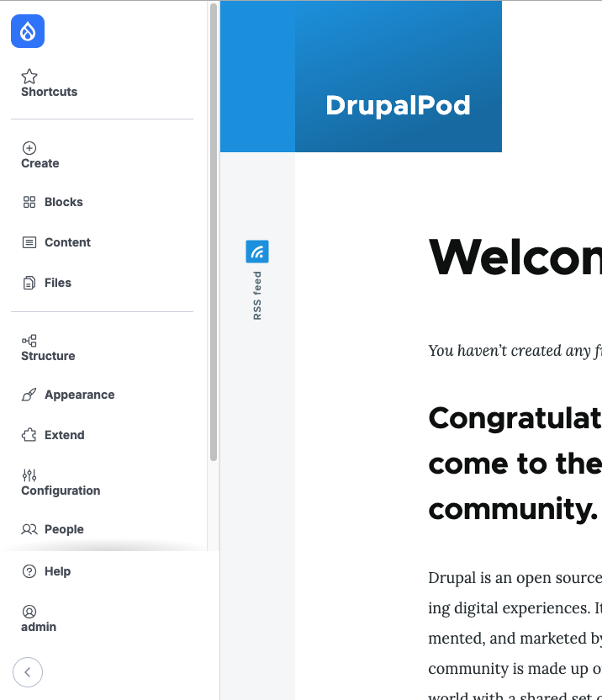Click the Files document icon

pyautogui.click(x=29, y=283)
